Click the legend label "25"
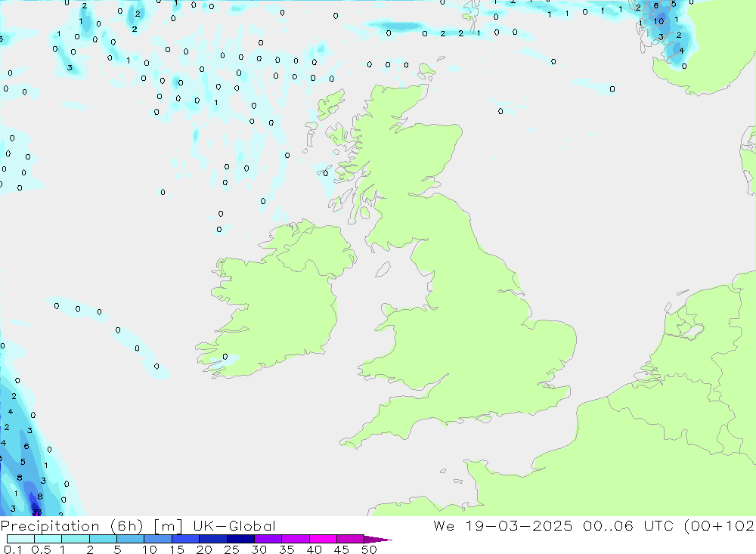 click(x=232, y=549)
